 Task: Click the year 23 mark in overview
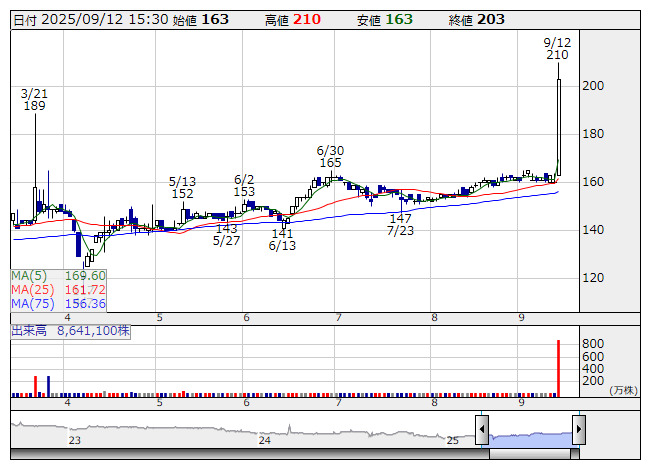pyautogui.click(x=74, y=440)
